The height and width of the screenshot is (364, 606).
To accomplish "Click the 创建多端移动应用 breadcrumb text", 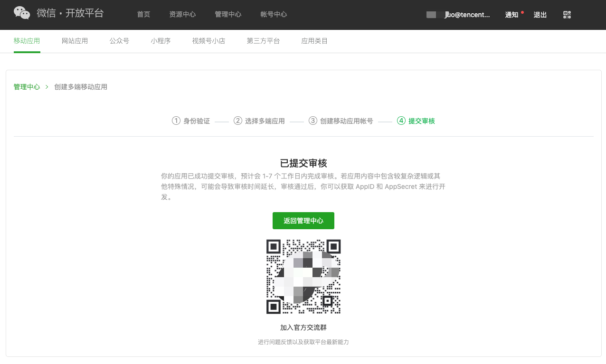I will pos(81,87).
